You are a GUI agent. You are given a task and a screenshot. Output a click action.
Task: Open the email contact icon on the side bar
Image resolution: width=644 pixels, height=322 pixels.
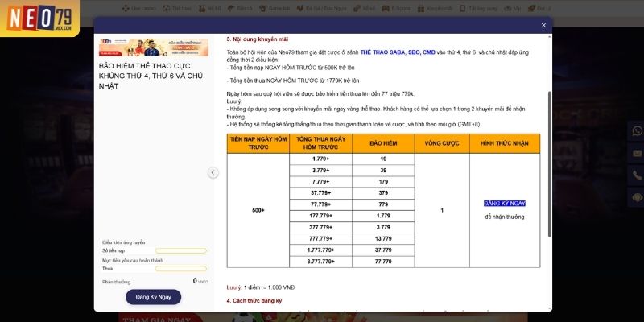pyautogui.click(x=637, y=153)
